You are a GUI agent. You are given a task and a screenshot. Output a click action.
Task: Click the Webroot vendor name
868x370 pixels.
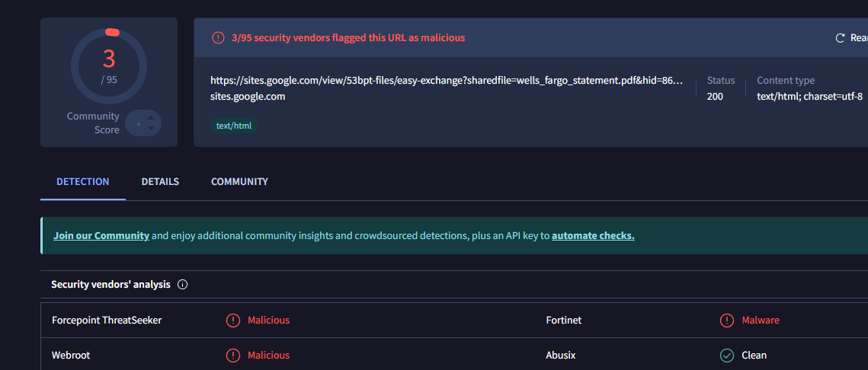point(71,355)
